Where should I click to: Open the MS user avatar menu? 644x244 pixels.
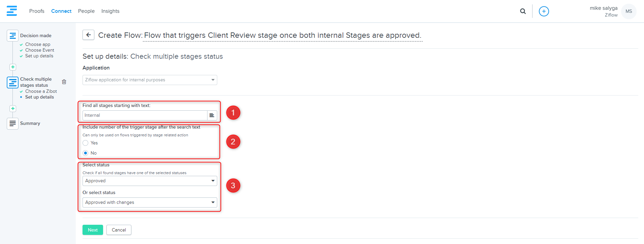[x=629, y=11]
